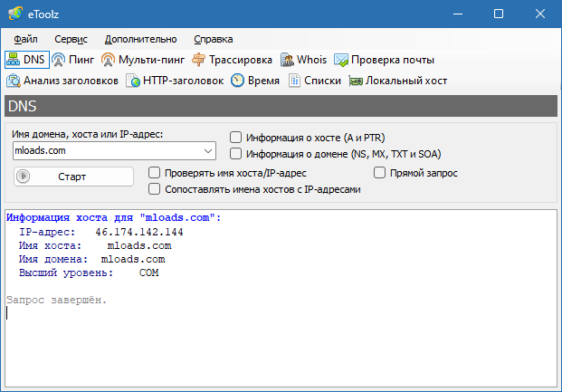562x392 pixels.
Task: Close the eToolz window
Action: coord(540,14)
